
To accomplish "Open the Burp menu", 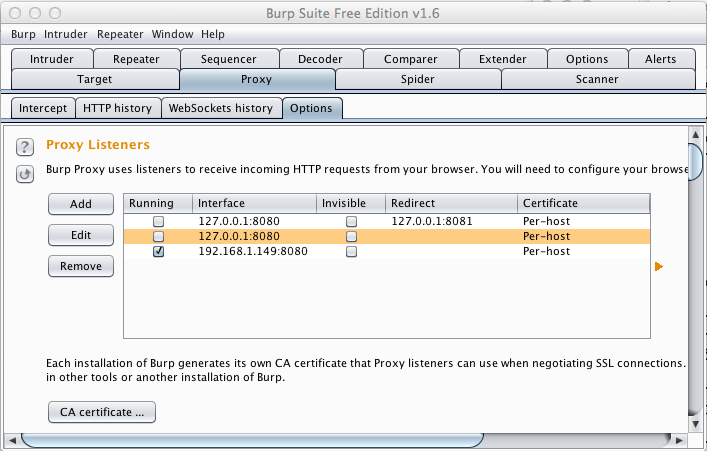I will click(x=23, y=34).
